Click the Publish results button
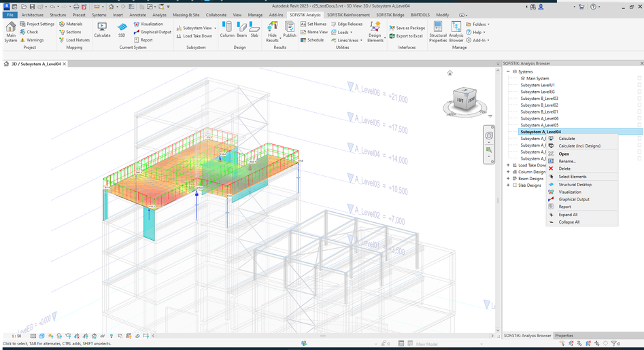644x350 pixels. tap(290, 30)
